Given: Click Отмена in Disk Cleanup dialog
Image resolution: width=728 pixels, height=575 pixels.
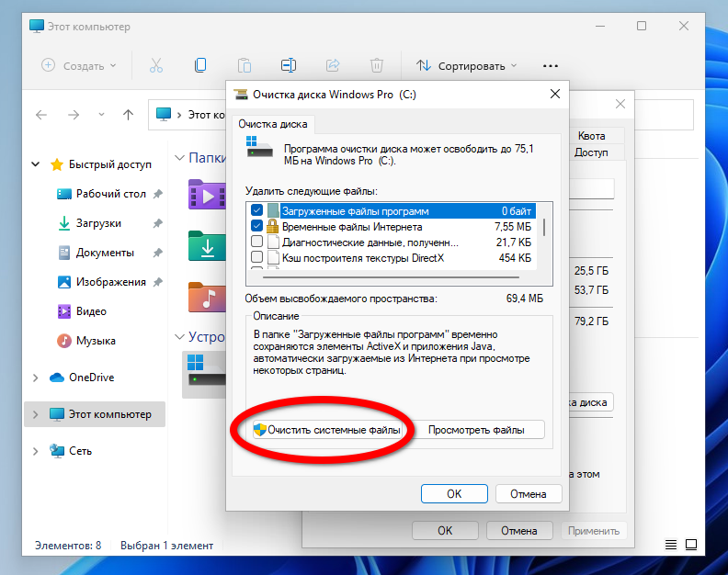Looking at the screenshot, I should coord(529,494).
